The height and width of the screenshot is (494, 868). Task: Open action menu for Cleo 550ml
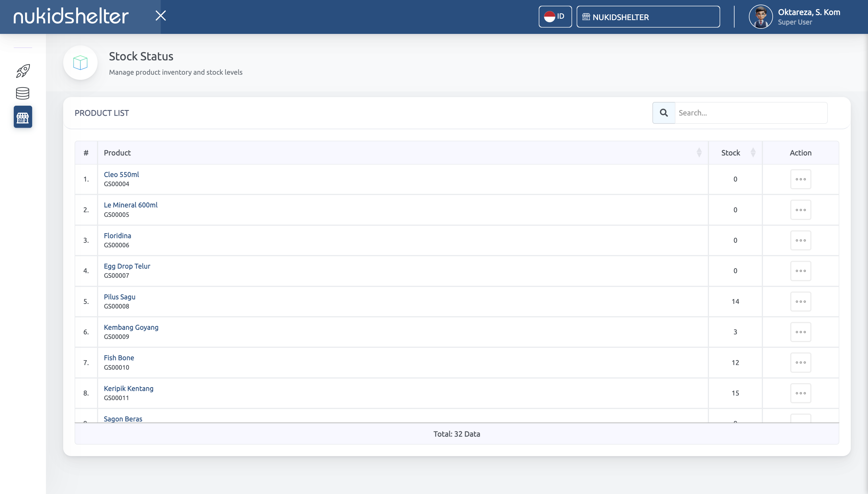click(x=801, y=179)
